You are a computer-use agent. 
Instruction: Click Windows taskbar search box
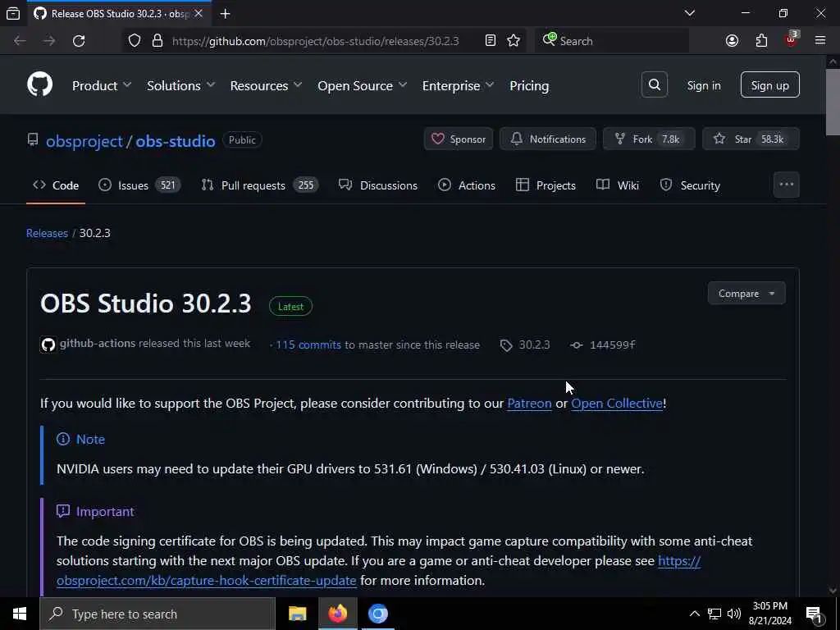tap(157, 614)
